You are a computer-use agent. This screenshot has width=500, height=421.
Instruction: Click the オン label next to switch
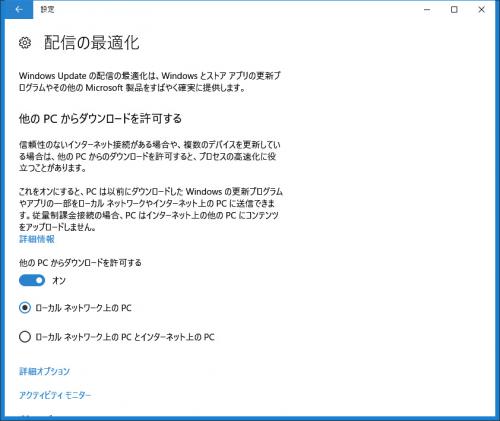tap(59, 281)
